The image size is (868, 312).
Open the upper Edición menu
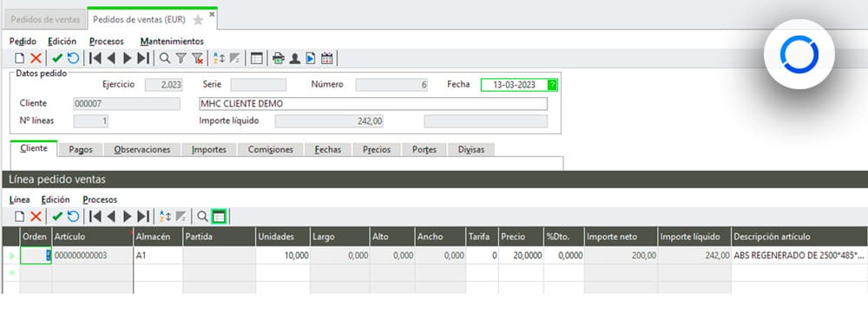point(62,41)
